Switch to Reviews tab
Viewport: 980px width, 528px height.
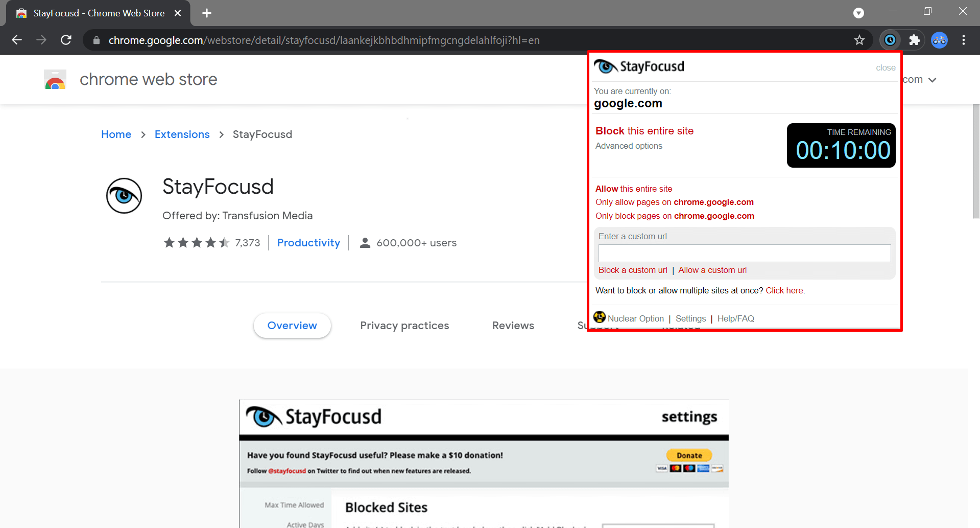[513, 326]
